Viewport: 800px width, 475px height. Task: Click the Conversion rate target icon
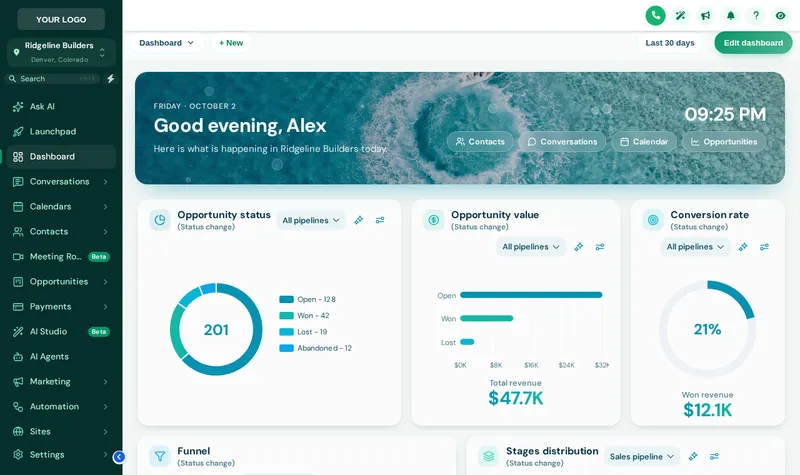tap(653, 220)
